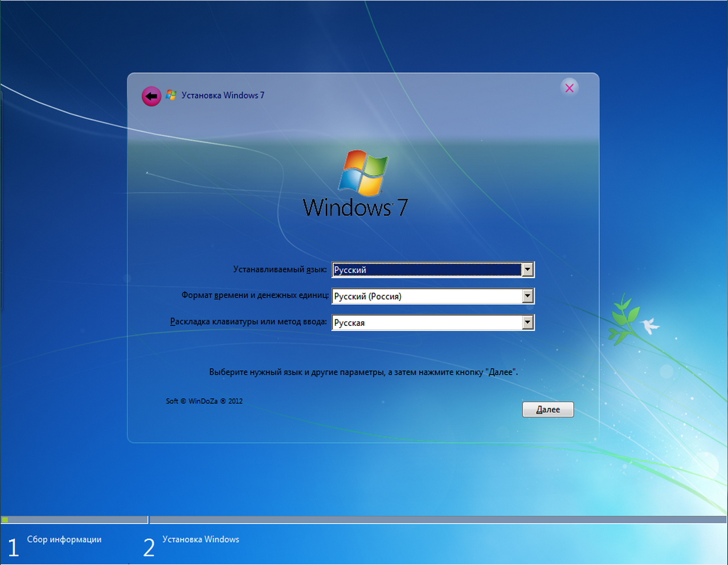Viewport: 728px width, 565px height.
Task: Click the Устанавливаемый язык label
Action: click(280, 269)
